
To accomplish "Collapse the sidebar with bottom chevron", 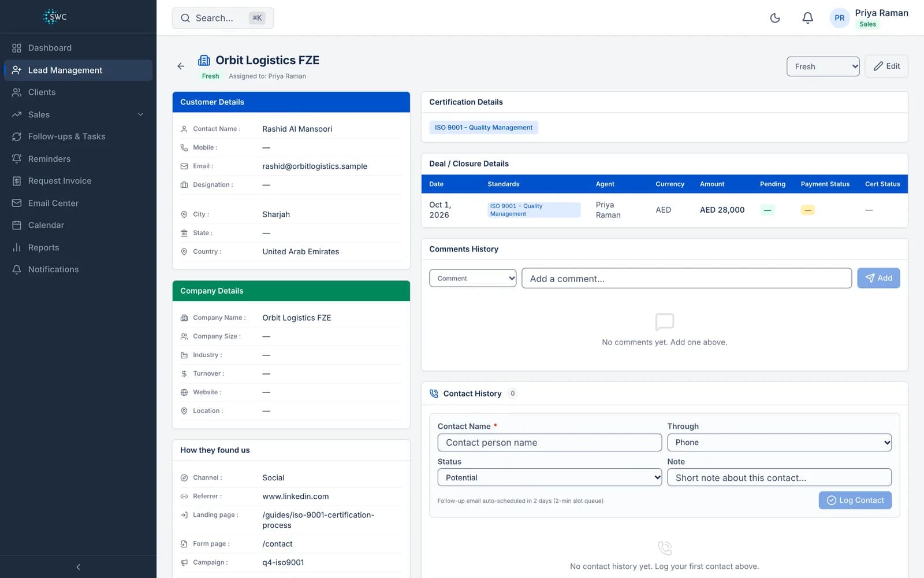I will [78, 567].
